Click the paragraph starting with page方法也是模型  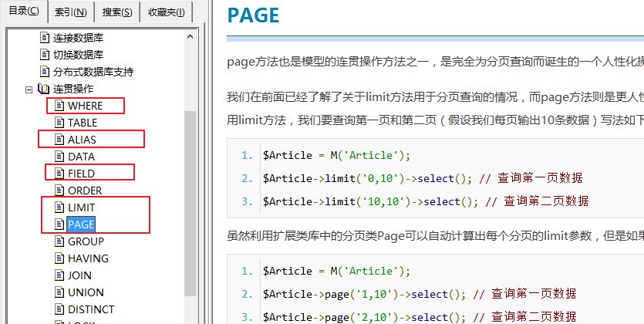point(435,62)
